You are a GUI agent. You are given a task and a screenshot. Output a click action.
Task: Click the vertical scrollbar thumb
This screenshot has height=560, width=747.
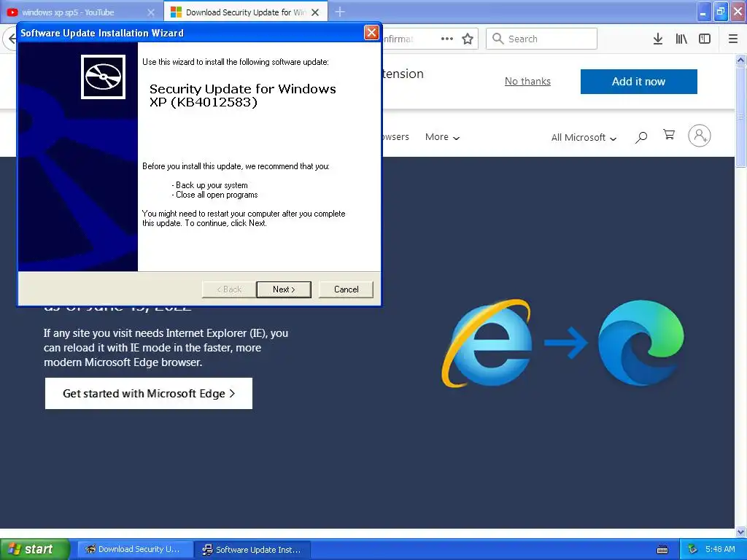click(x=740, y=117)
